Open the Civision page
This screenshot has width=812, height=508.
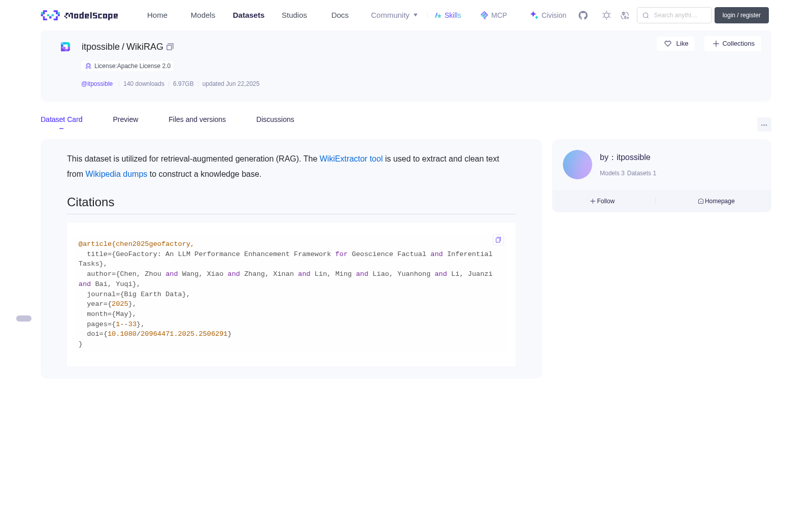548,15
